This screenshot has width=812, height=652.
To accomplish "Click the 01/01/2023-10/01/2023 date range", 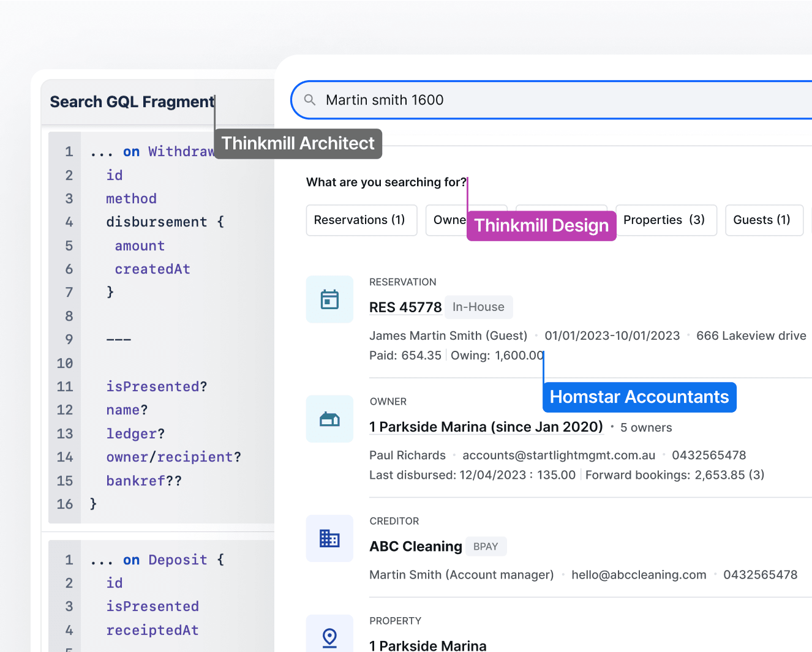I will click(612, 335).
